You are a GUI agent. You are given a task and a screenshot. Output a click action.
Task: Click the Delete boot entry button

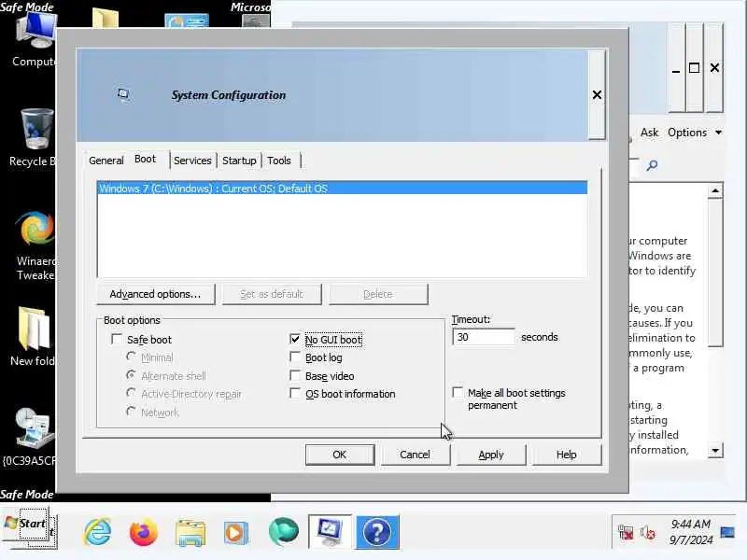(378, 294)
